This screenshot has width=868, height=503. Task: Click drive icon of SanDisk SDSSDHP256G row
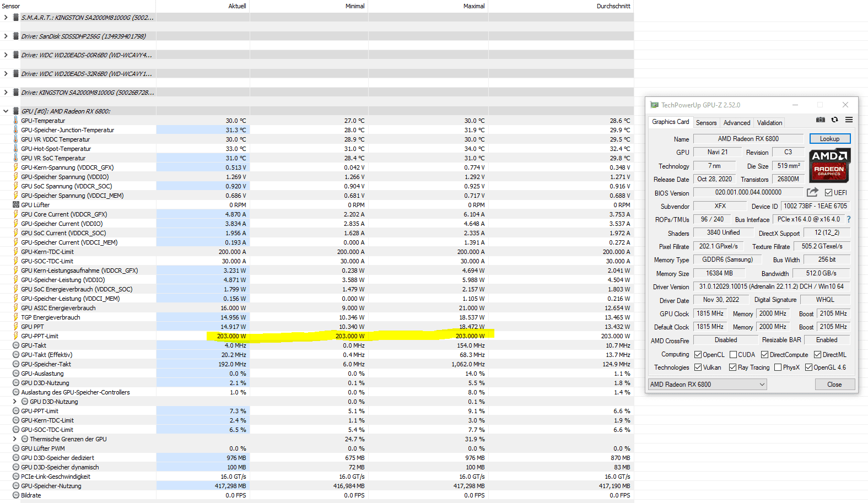(16, 36)
